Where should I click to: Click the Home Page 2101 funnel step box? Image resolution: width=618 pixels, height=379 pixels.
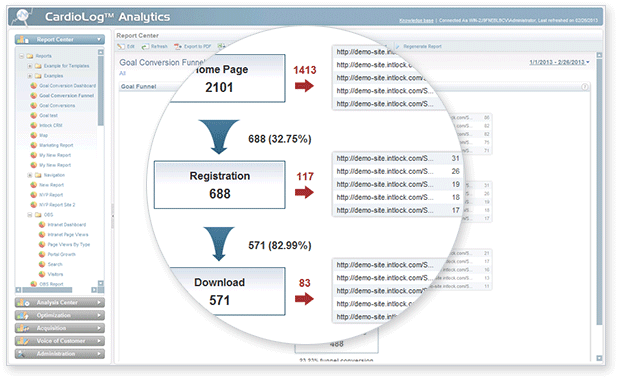pyautogui.click(x=227, y=78)
